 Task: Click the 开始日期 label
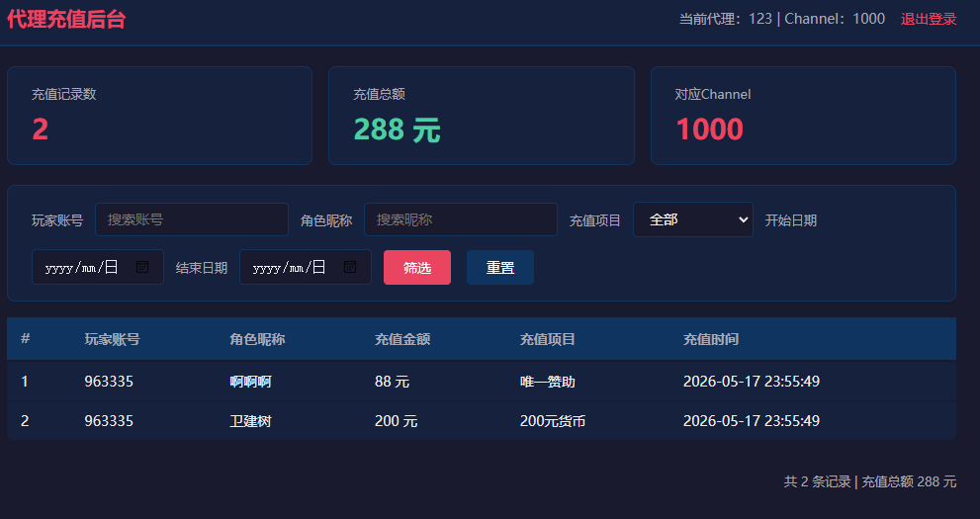click(790, 220)
